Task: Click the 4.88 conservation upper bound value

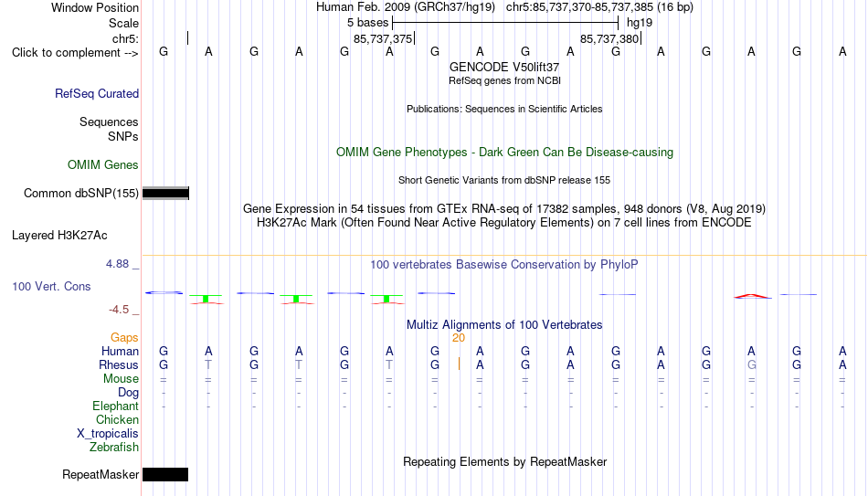Action: tap(117, 264)
